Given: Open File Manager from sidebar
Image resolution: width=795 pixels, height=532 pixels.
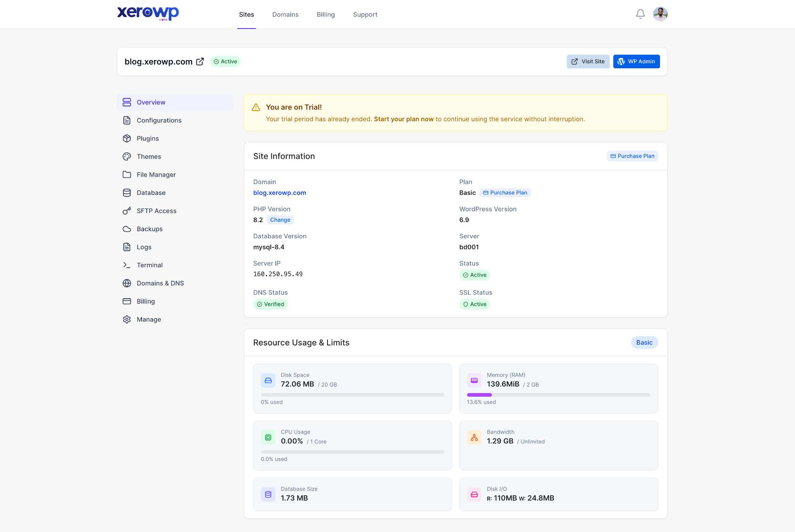Looking at the screenshot, I should (156, 175).
